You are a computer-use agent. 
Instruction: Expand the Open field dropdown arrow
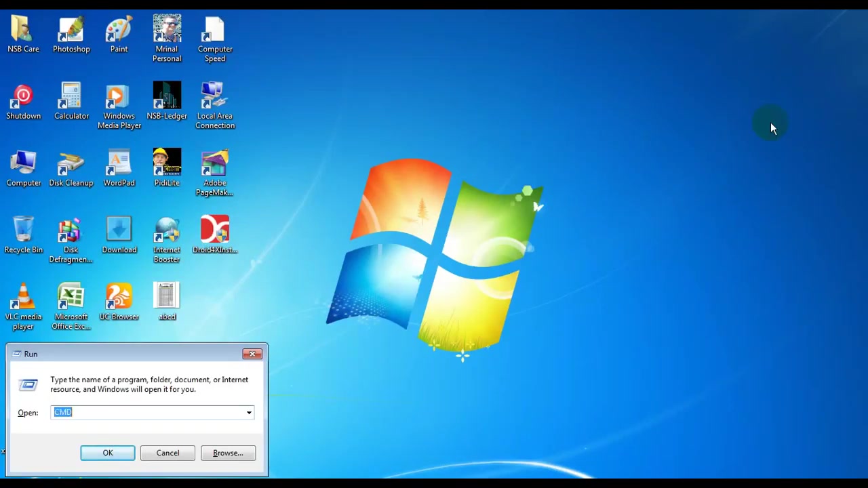click(x=249, y=412)
